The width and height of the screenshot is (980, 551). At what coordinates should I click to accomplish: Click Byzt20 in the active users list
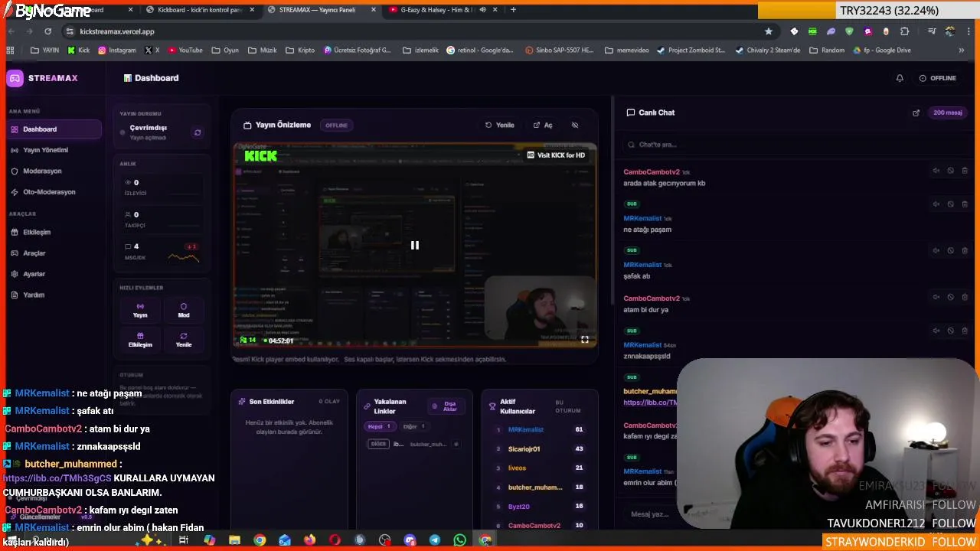pyautogui.click(x=518, y=506)
